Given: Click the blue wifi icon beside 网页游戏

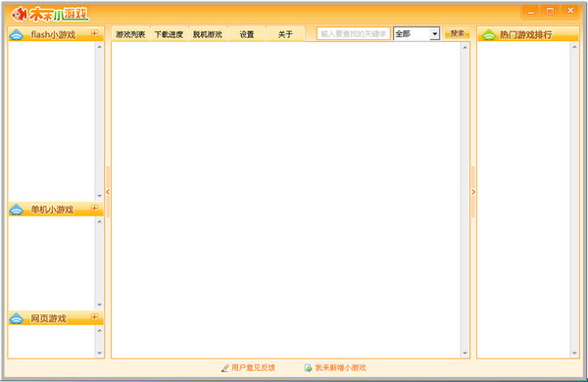Looking at the screenshot, I should click(x=16, y=318).
